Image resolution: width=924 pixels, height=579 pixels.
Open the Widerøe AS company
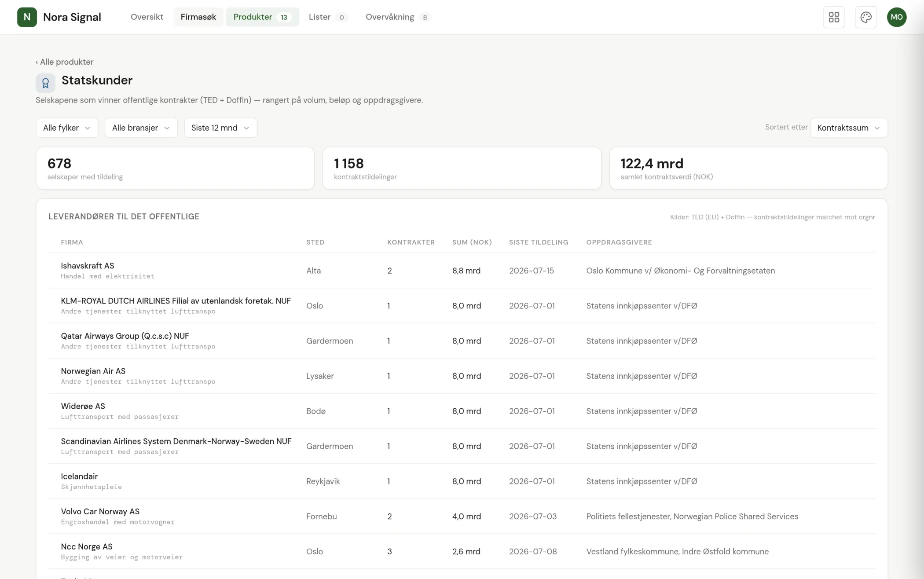[x=462, y=411]
